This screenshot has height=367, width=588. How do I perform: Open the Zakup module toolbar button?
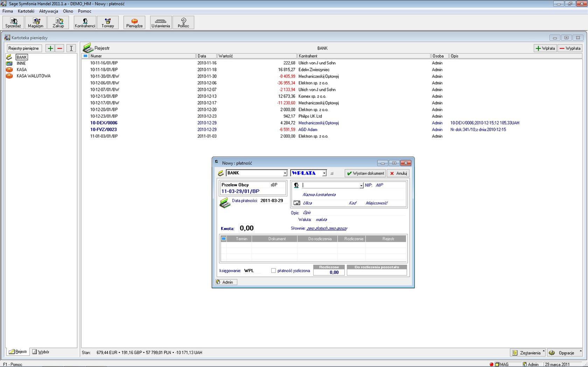tap(58, 22)
